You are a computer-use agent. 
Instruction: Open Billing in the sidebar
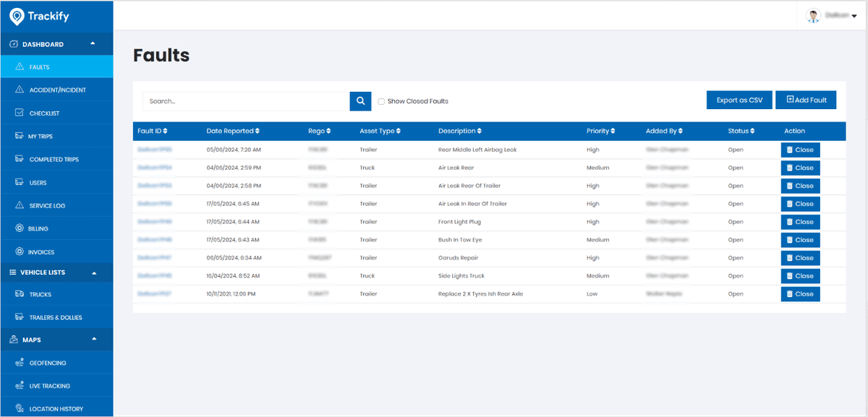pyautogui.click(x=38, y=229)
